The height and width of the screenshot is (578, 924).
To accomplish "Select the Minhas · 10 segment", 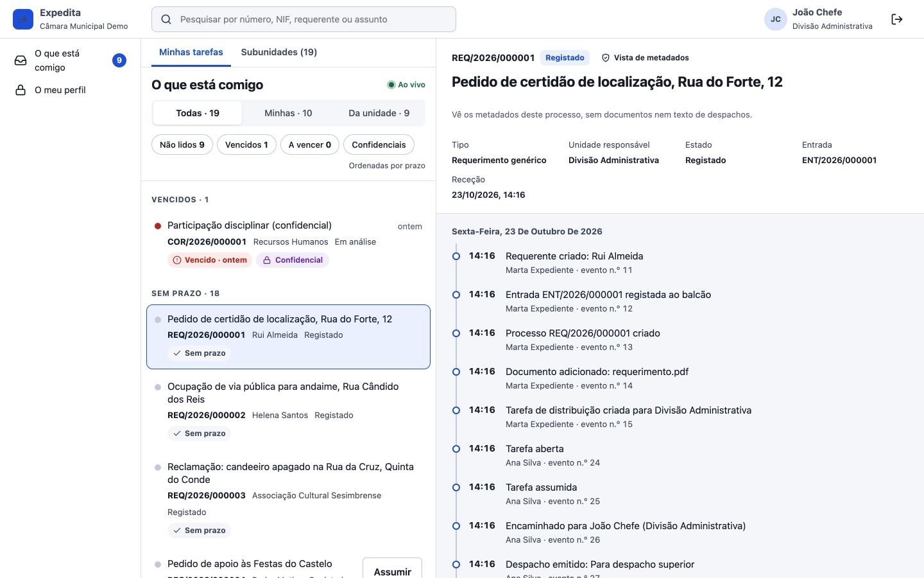I will pos(288,113).
